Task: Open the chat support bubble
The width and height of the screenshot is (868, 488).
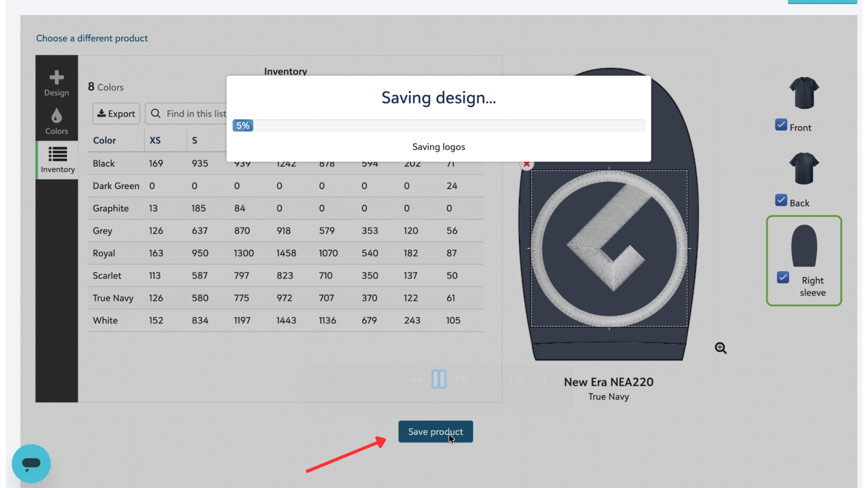Action: [x=31, y=463]
